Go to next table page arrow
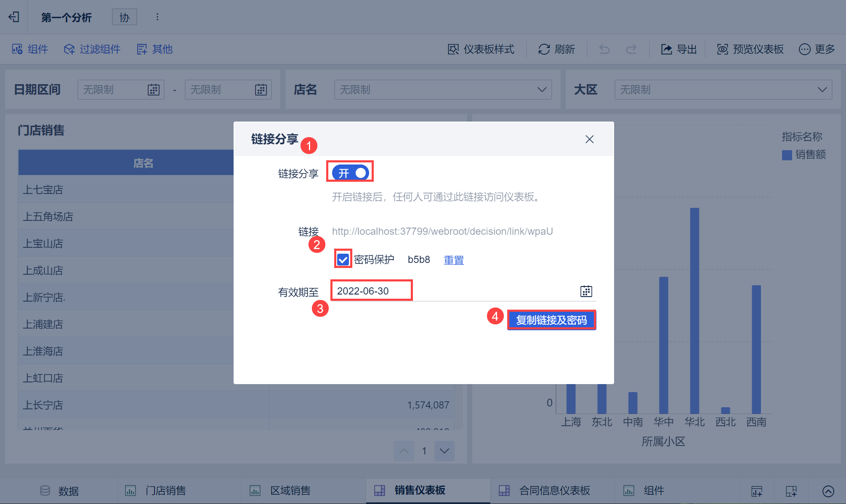Screen dimensions: 846x504 point(444,451)
